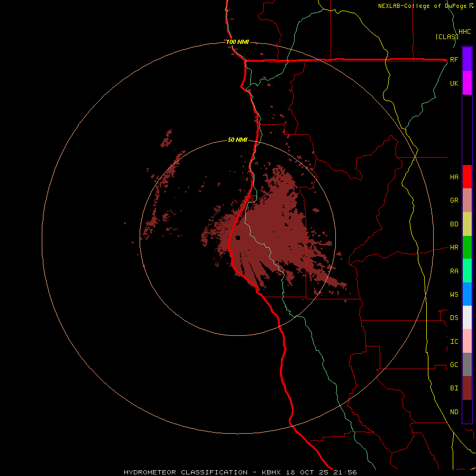Screen dimensions: 476x476
Task: Click the HA red legend swatch
Action: tap(467, 177)
